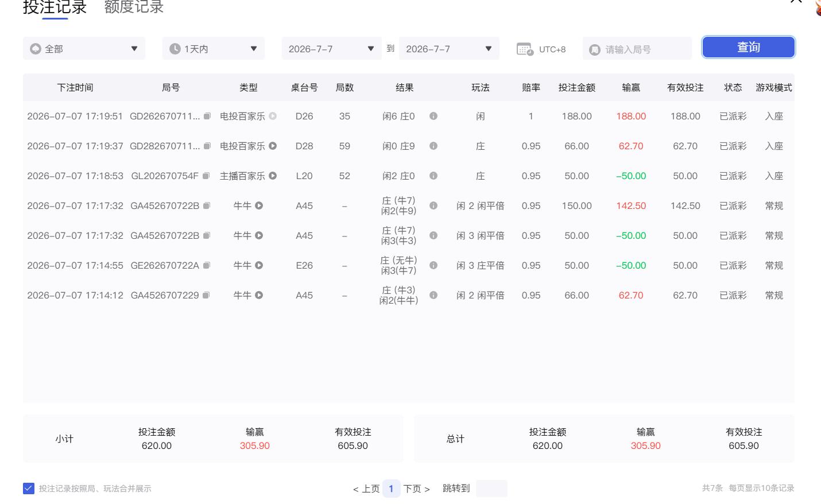Viewport: 821px width, 504px height.
Task: Play replay for 17:17:32 牛牛 with 闲2(牛9)
Action: (259, 206)
